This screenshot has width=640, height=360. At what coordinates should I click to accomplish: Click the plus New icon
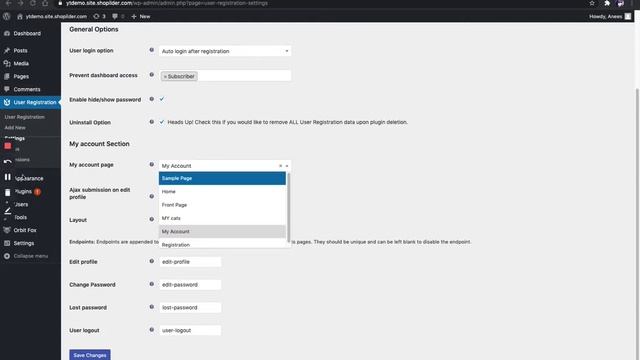tap(134, 16)
